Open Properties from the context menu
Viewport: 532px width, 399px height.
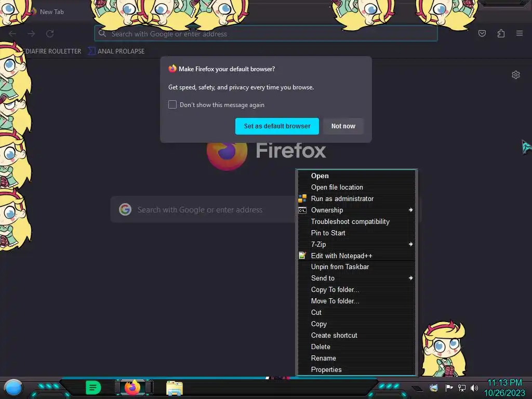click(x=356, y=369)
